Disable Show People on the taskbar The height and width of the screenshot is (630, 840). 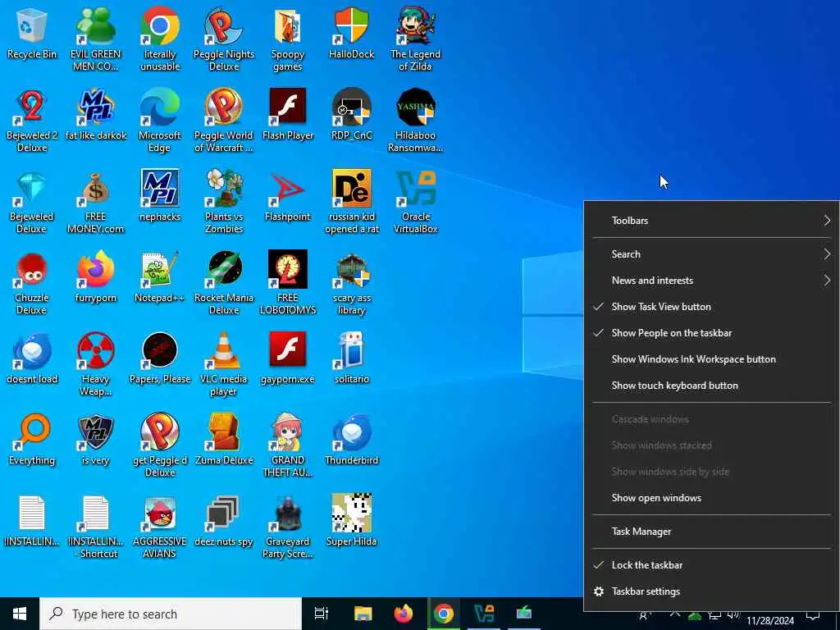711,333
